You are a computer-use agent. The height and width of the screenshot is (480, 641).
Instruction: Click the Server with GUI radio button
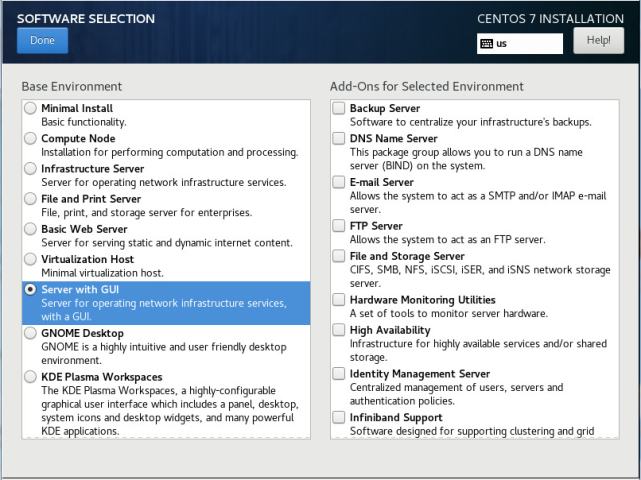click(30, 289)
